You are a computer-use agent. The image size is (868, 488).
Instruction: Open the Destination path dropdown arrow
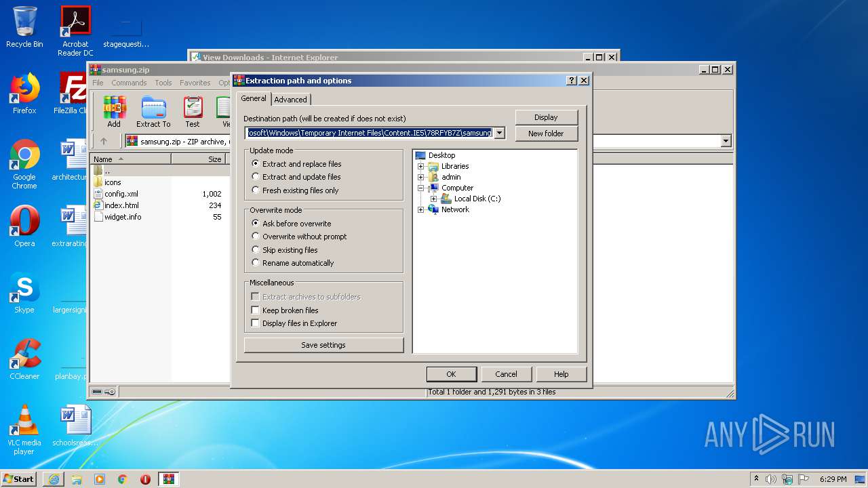[500, 133]
